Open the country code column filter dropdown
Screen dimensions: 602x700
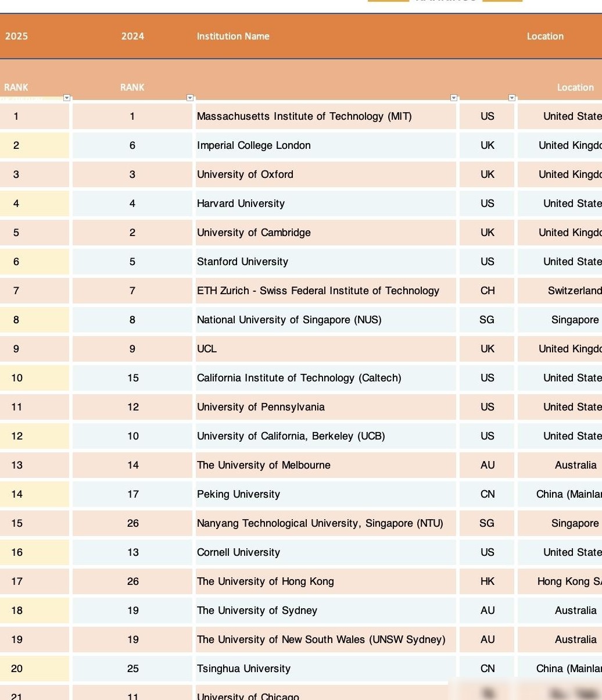click(x=512, y=98)
